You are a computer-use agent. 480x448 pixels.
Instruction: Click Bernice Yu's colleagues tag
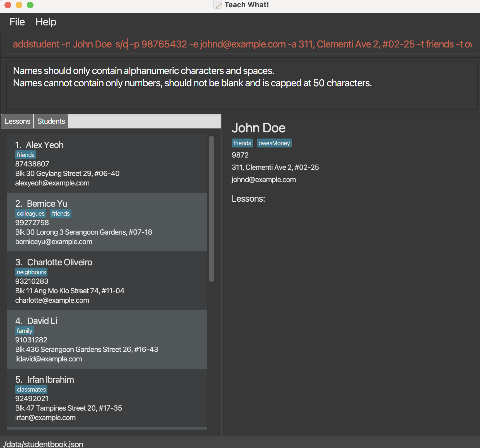(x=31, y=213)
